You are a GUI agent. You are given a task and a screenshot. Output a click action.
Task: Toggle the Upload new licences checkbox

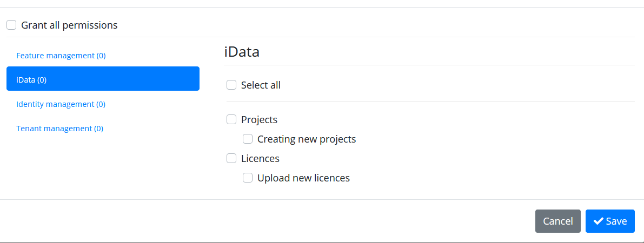click(248, 178)
